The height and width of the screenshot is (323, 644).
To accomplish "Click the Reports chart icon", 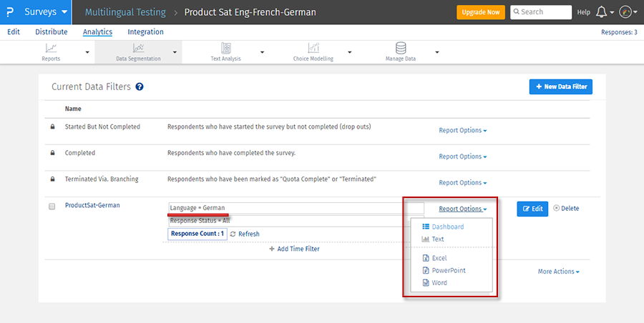I will coord(51,48).
